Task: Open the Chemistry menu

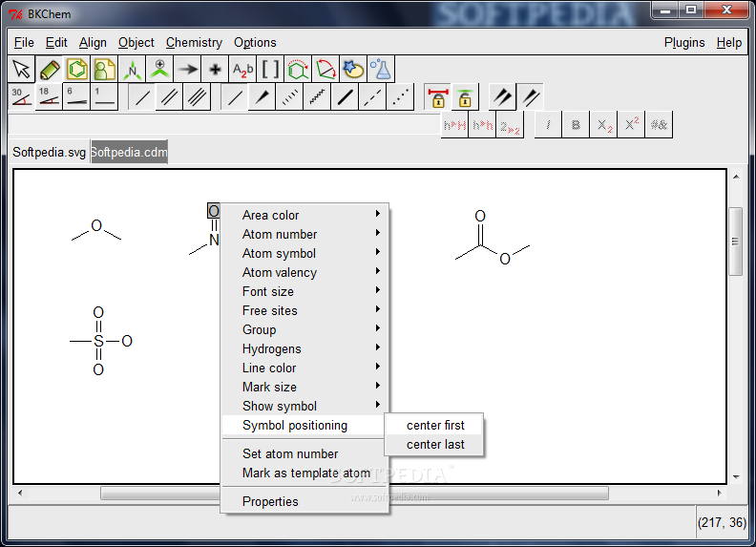Action: click(x=194, y=43)
